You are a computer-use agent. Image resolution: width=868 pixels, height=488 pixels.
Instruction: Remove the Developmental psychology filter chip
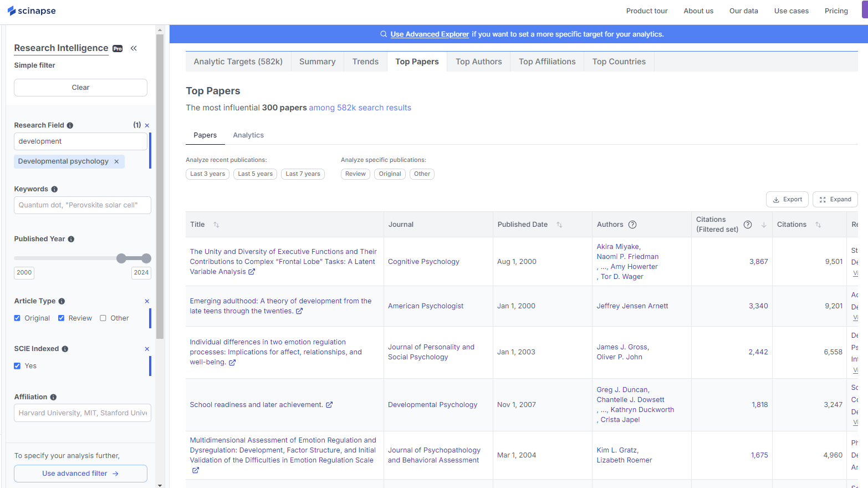(116, 161)
